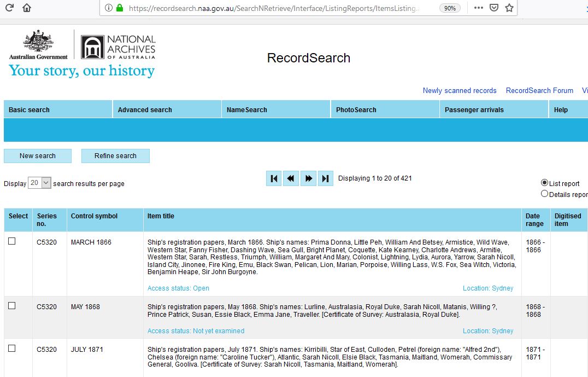Screen dimensions: 588x377
Task: Switch to the Passenger arrivals tab
Action: click(x=474, y=110)
